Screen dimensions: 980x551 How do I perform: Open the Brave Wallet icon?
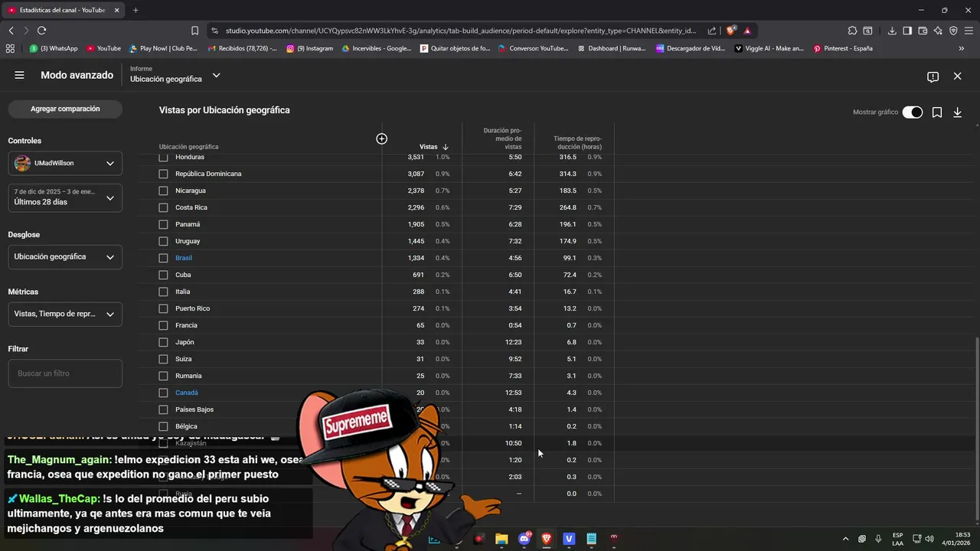coord(923,31)
